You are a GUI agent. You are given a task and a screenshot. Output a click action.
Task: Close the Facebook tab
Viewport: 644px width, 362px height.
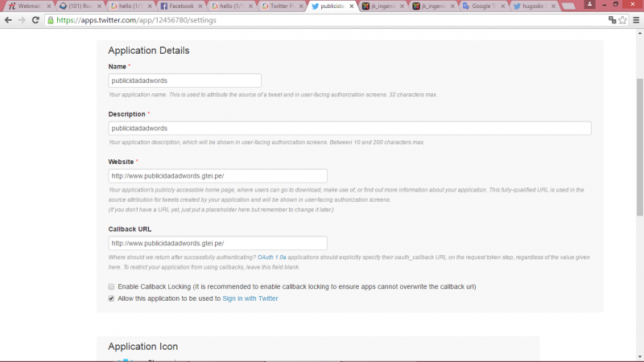click(x=200, y=6)
